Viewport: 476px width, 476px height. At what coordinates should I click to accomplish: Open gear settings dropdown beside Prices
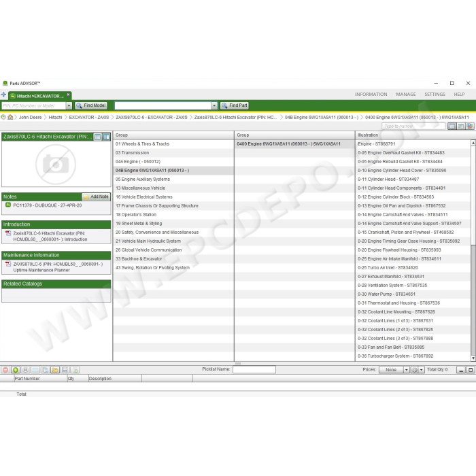click(x=418, y=369)
